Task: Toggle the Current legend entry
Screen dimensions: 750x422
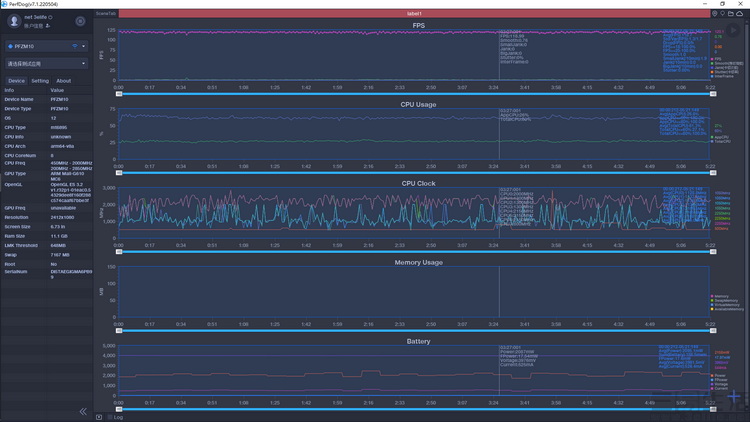Action: click(719, 389)
